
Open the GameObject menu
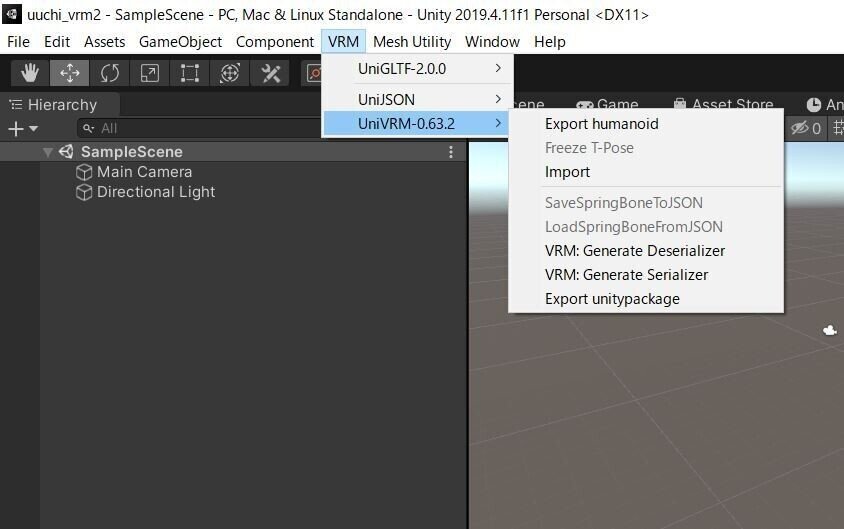(x=180, y=41)
